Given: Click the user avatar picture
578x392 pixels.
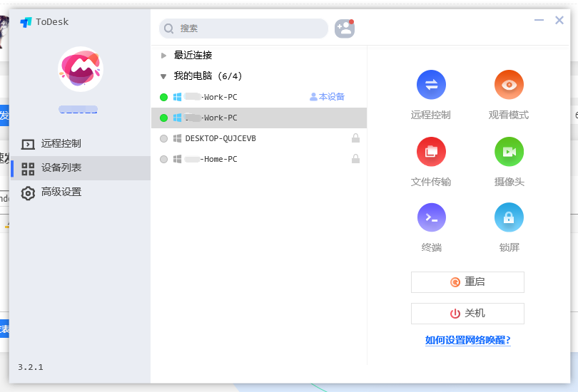Looking at the screenshot, I should (x=81, y=69).
